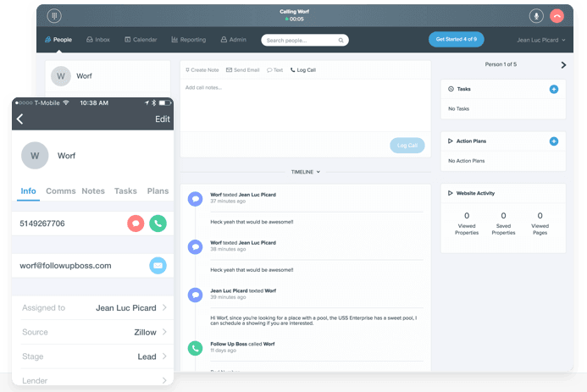This screenshot has width=587, height=392.
Task: Tap the blue email icon beside worf@followupboss.com
Action: (158, 266)
